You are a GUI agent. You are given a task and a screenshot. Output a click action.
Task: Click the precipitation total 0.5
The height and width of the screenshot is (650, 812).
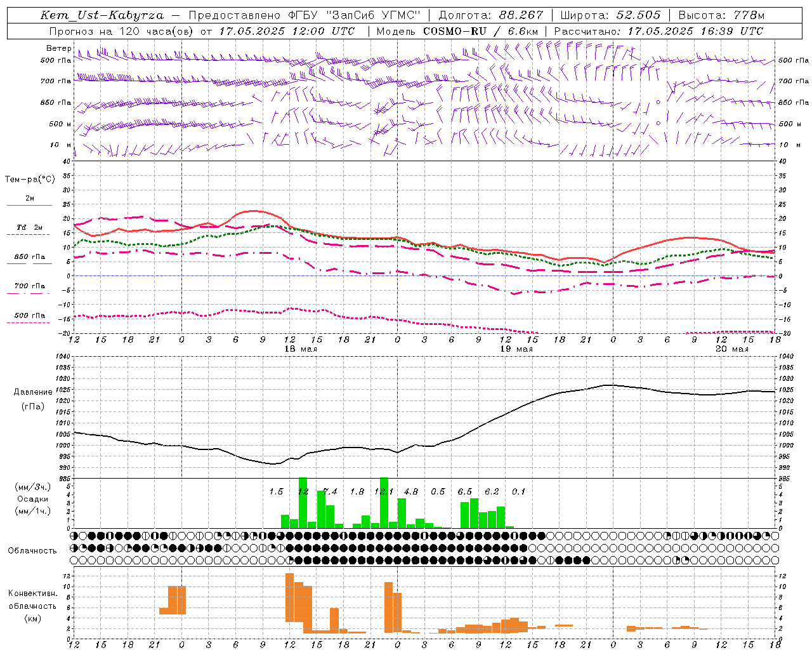pyautogui.click(x=438, y=491)
